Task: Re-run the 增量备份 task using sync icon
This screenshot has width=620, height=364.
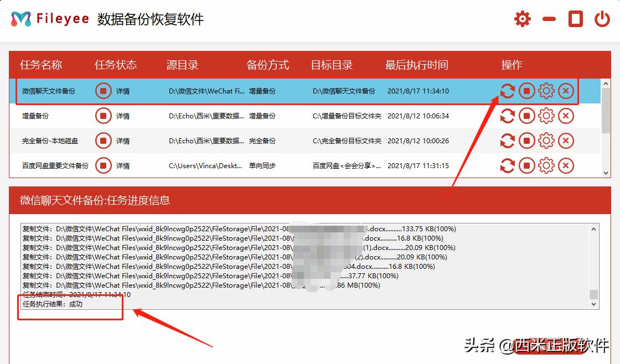Action: [507, 116]
